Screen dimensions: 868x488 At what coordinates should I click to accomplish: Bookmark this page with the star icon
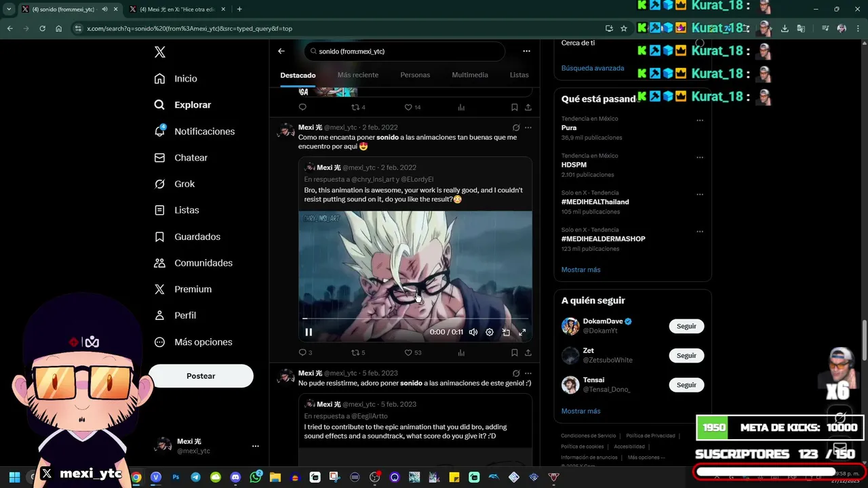click(x=624, y=28)
